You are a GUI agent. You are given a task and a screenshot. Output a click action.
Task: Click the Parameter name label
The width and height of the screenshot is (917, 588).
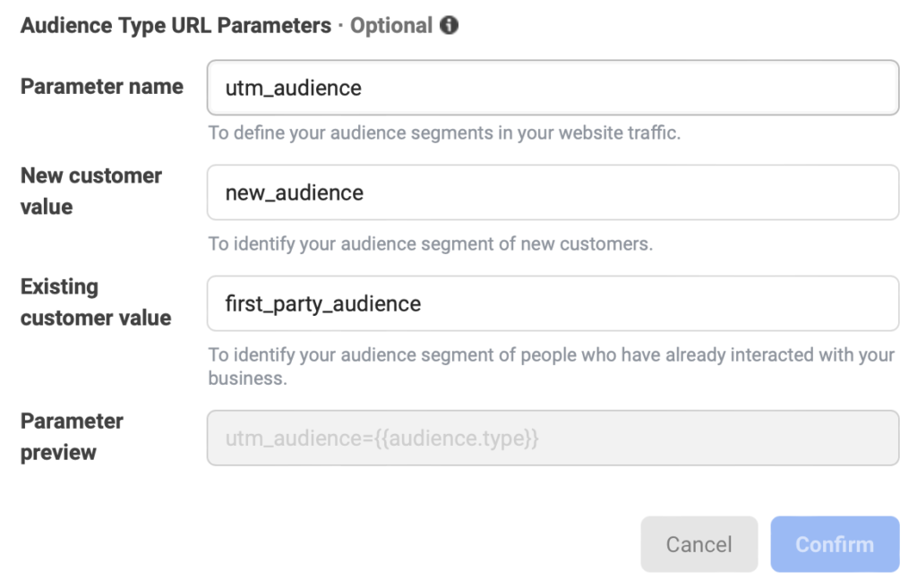click(x=101, y=87)
